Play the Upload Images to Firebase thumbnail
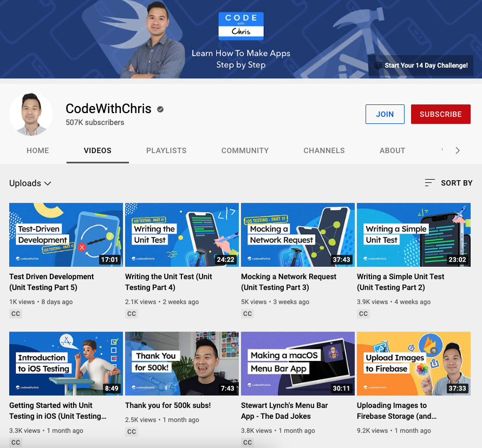The height and width of the screenshot is (448, 482). click(x=414, y=363)
